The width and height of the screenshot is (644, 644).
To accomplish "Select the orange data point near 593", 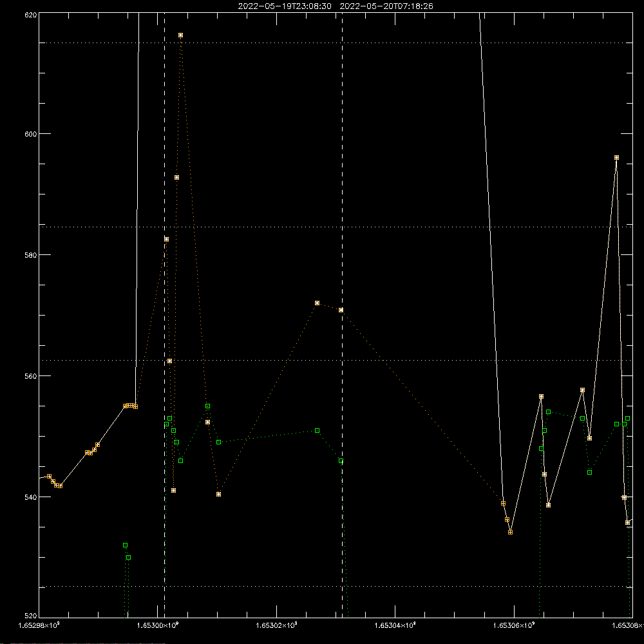I will pos(176,178).
